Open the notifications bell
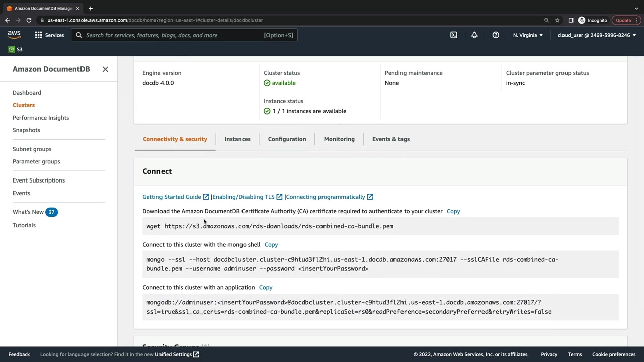 coord(474,35)
